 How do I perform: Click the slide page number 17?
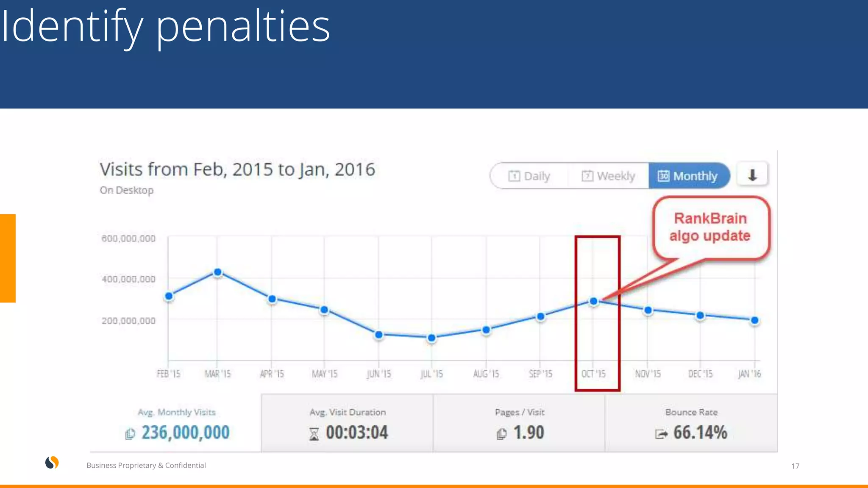coord(795,466)
